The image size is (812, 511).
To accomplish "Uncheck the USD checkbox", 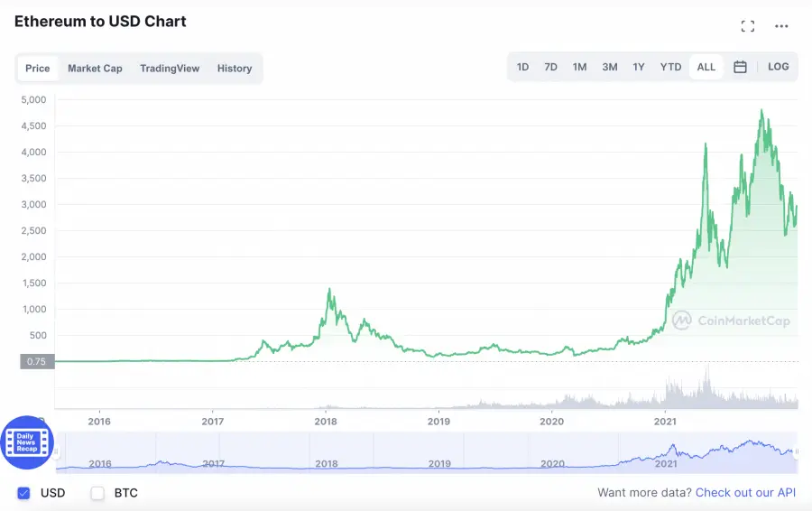I will click(24, 493).
